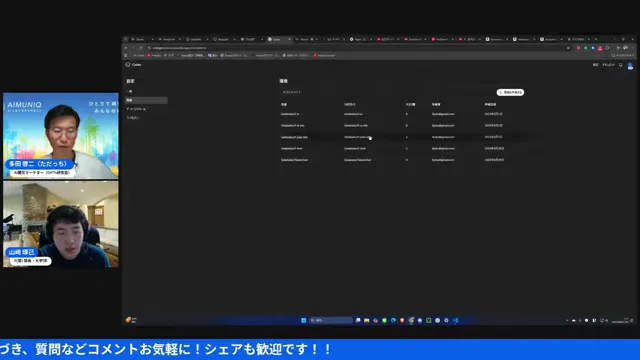Switch to the ChatGPT browser tab

[x=251, y=39]
